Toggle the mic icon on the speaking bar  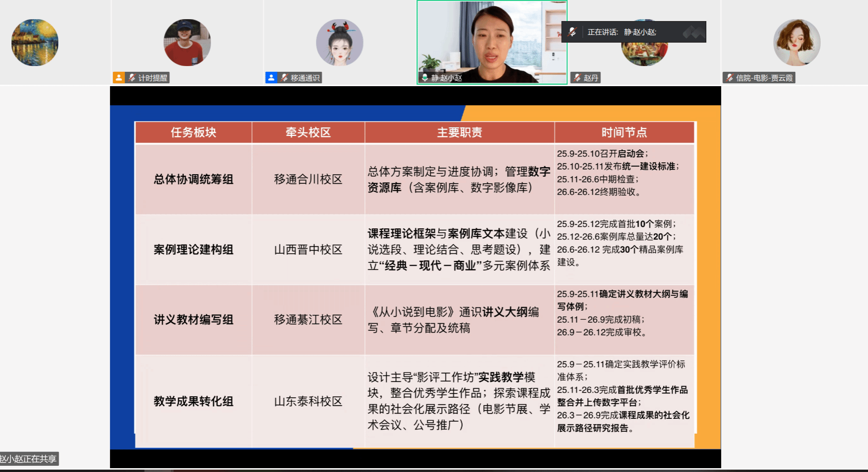coord(572,32)
